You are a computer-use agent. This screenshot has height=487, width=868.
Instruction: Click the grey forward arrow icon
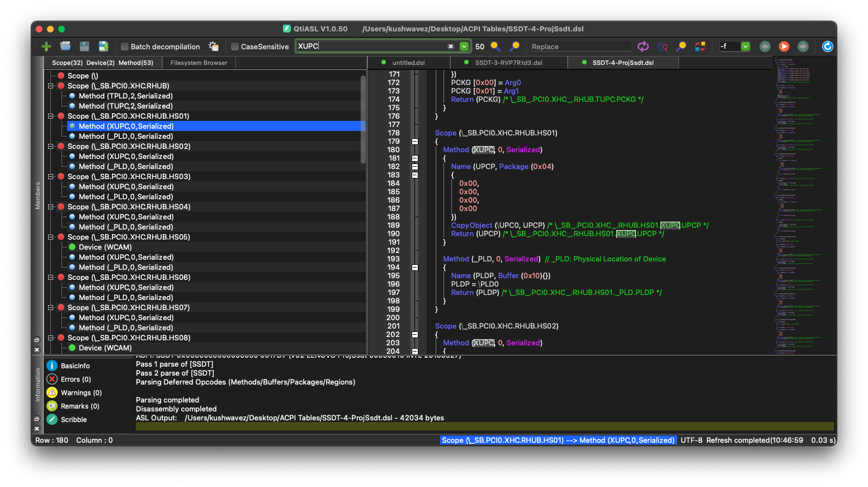[x=803, y=46]
